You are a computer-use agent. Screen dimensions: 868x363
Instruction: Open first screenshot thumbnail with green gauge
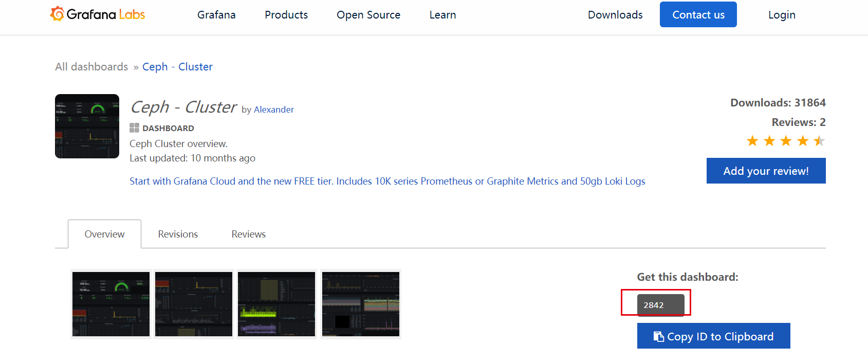point(111,304)
